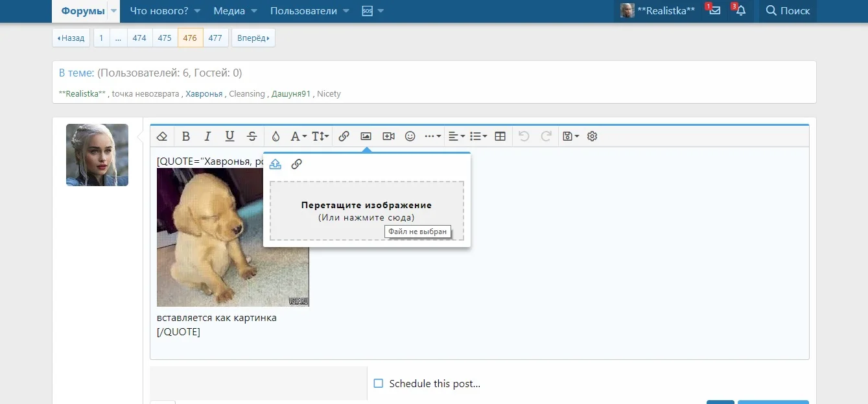Click the Вперёд pagination button
The image size is (868, 404).
[x=253, y=38]
